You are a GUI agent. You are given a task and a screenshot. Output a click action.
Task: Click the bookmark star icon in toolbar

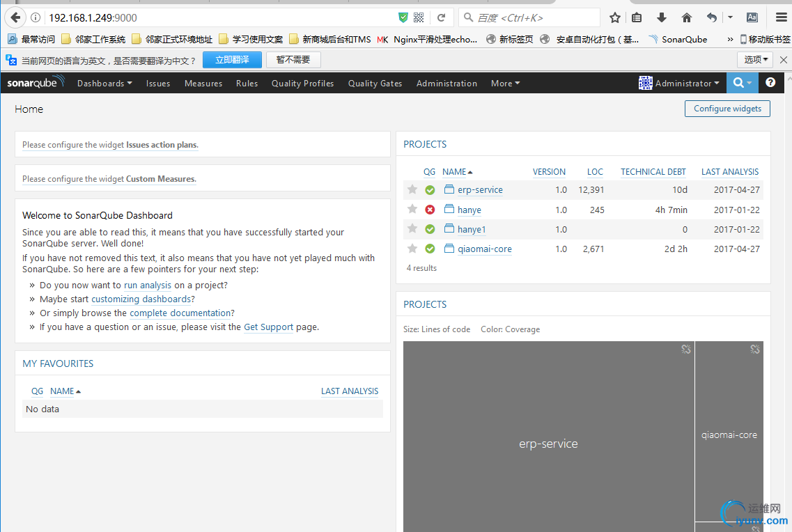614,17
